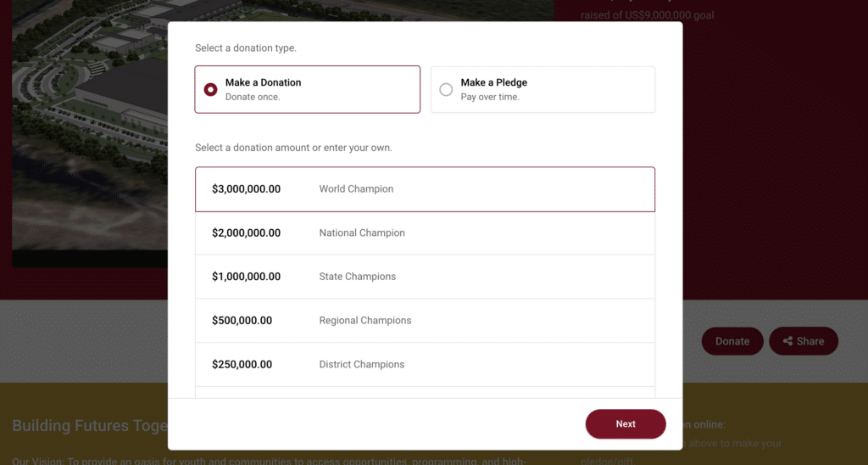Click the 'Donate once.' subtitle text
Screen dimensions: 868x465
253,97
